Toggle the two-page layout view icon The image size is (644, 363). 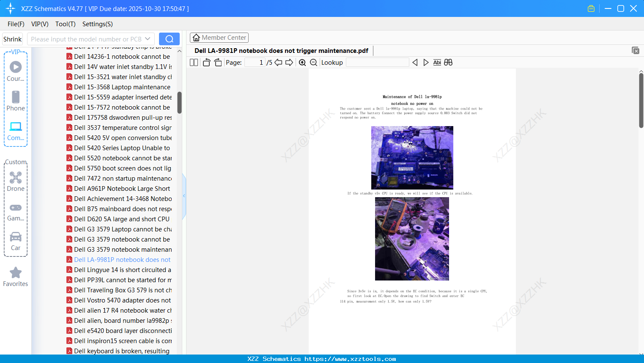pyautogui.click(x=194, y=63)
